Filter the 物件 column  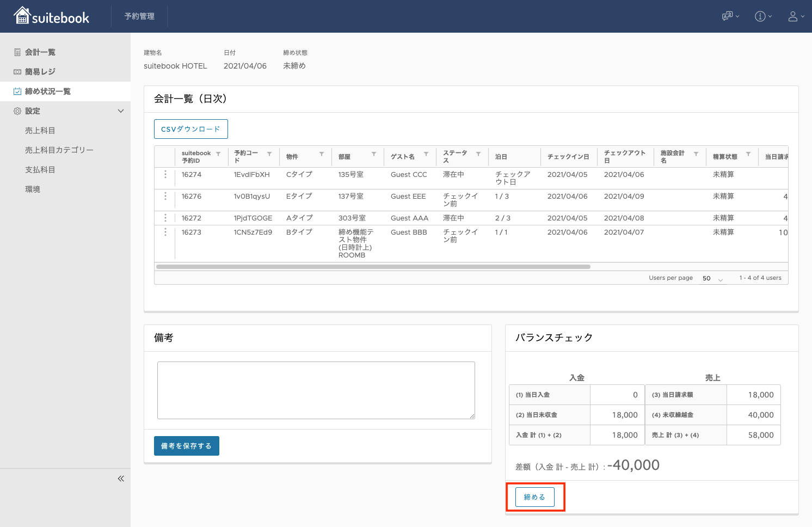click(x=322, y=154)
